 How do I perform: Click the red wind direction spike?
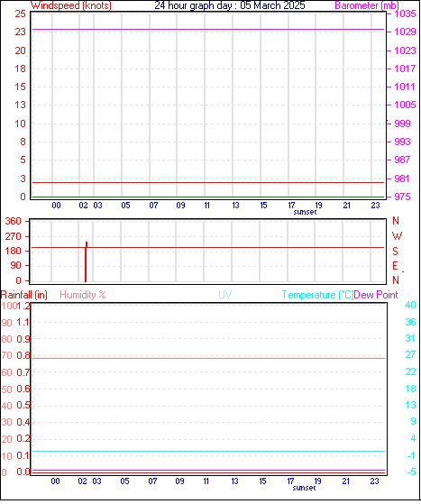click(86, 262)
